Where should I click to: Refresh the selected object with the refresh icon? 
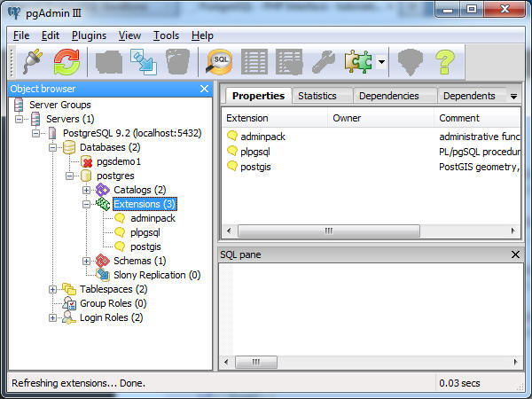click(66, 62)
